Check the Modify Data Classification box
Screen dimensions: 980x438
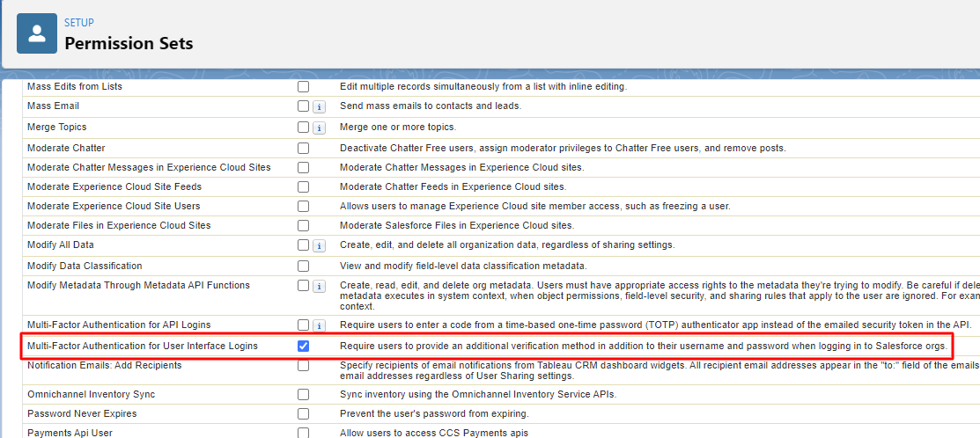pos(303,266)
